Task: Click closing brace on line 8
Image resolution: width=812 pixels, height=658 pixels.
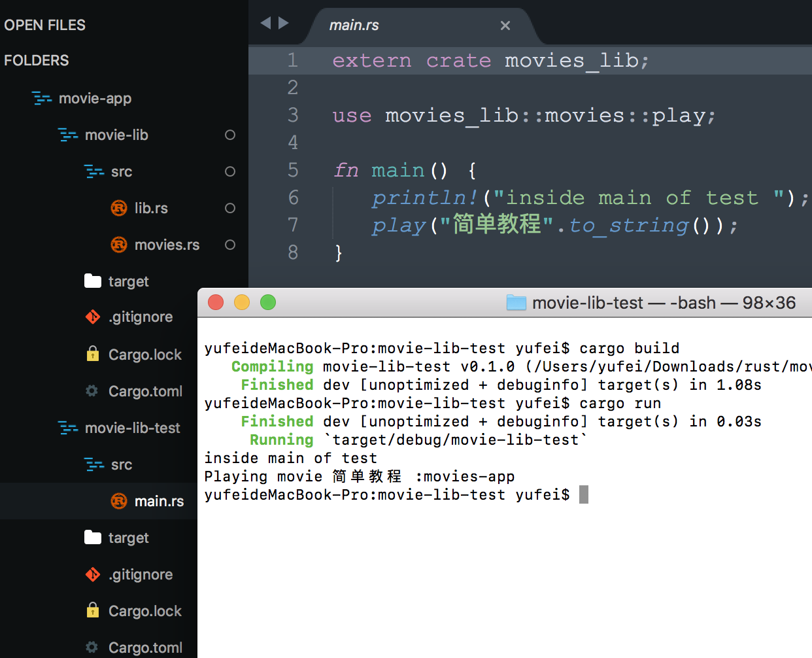Action: point(339,253)
